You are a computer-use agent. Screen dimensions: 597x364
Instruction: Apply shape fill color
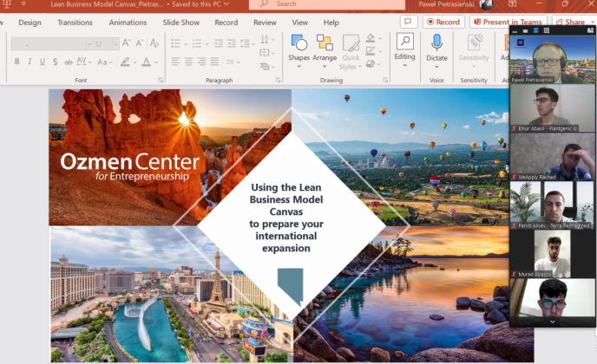pyautogui.click(x=371, y=37)
